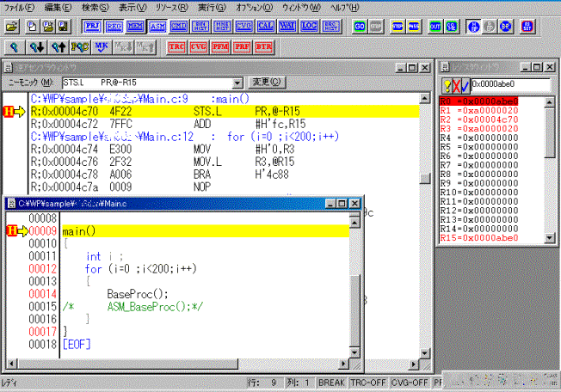Open the ファイル(F) menu
This screenshot has width=561, height=392.
[19, 7]
